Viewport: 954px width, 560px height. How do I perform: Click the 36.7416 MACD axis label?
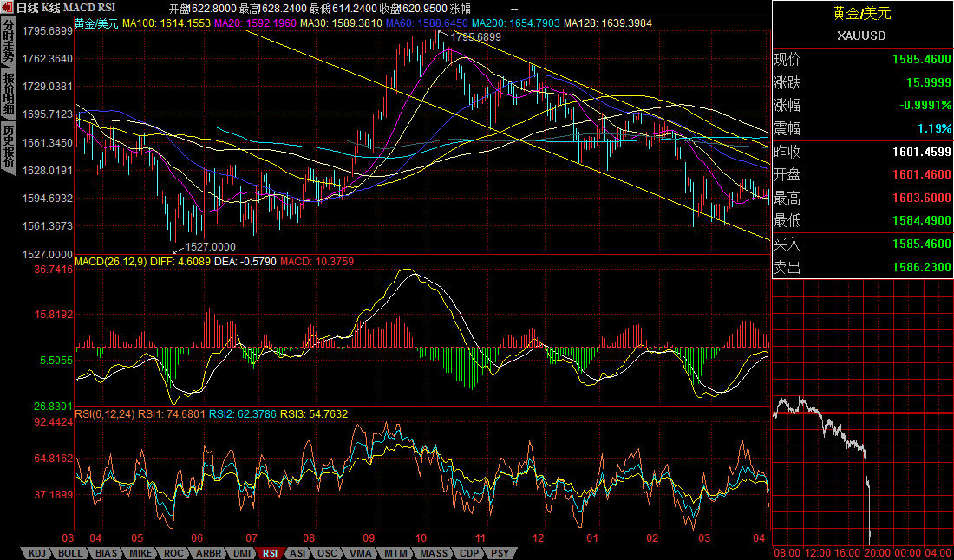click(52, 270)
